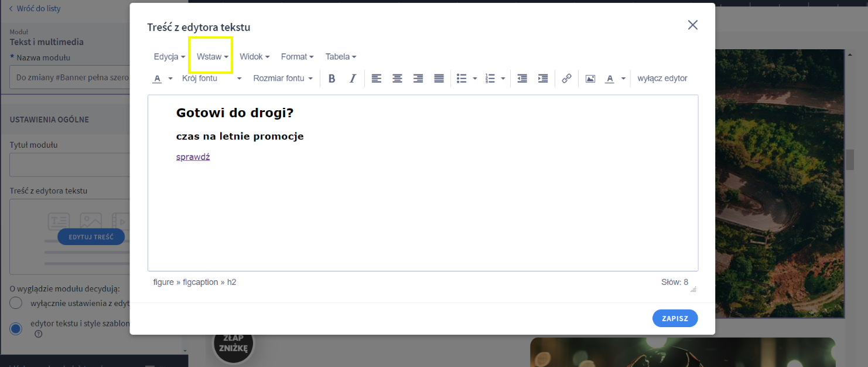Close the Treść z edytora tekstu dialog

[x=693, y=25]
